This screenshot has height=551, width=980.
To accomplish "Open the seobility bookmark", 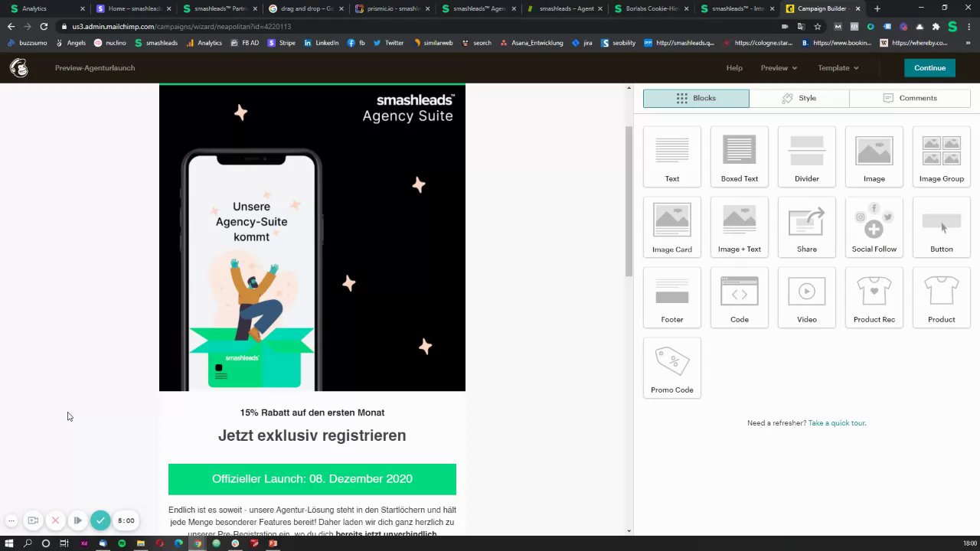I will (619, 43).
